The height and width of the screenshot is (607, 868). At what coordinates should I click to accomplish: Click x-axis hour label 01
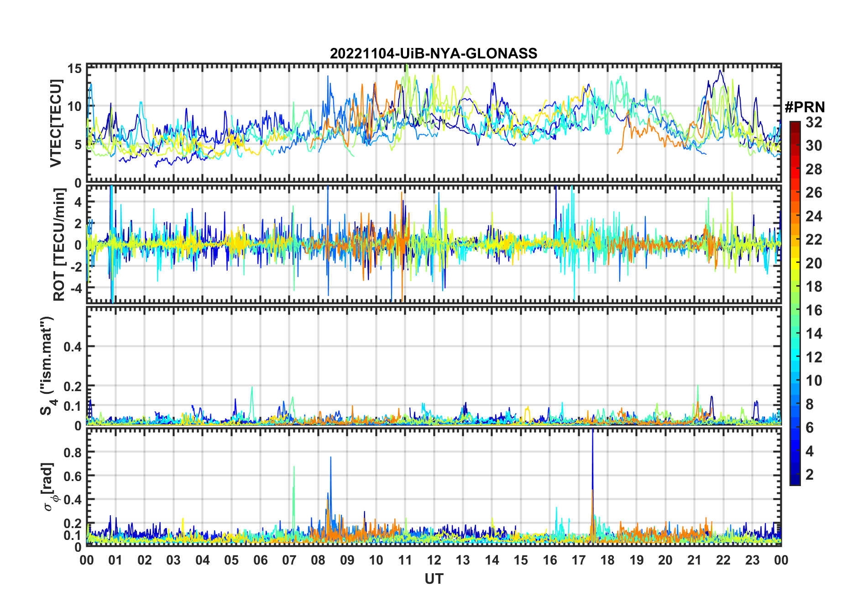coord(115,560)
